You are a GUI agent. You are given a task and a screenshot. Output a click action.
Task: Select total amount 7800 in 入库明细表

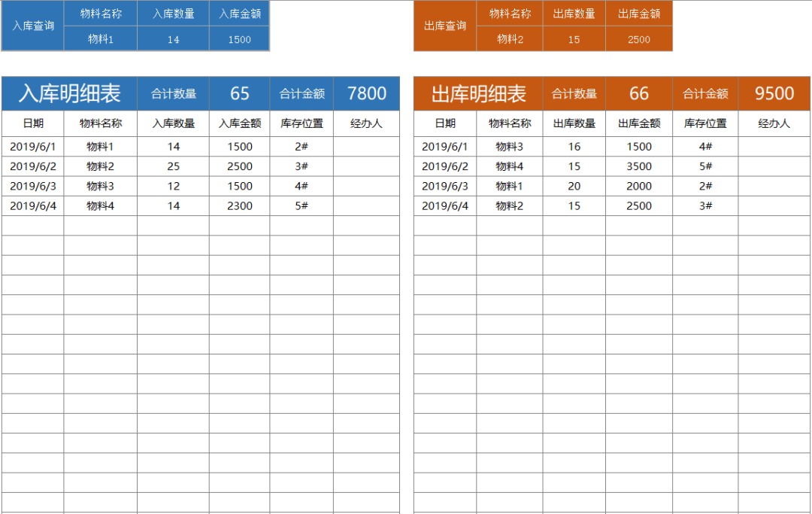pos(367,93)
